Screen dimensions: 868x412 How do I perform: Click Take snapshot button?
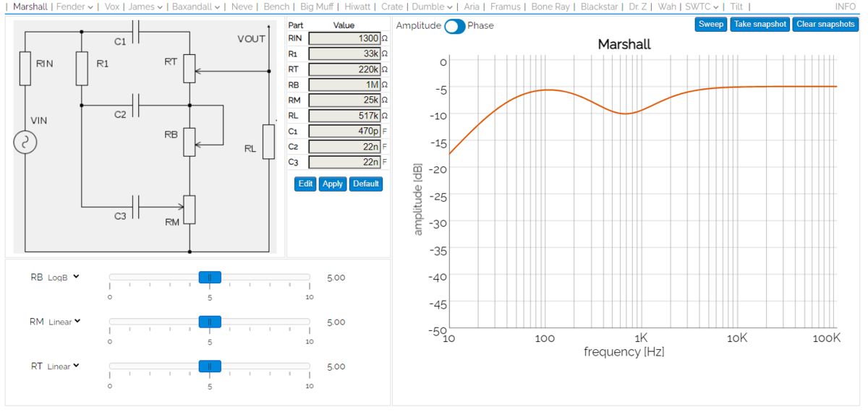click(759, 24)
